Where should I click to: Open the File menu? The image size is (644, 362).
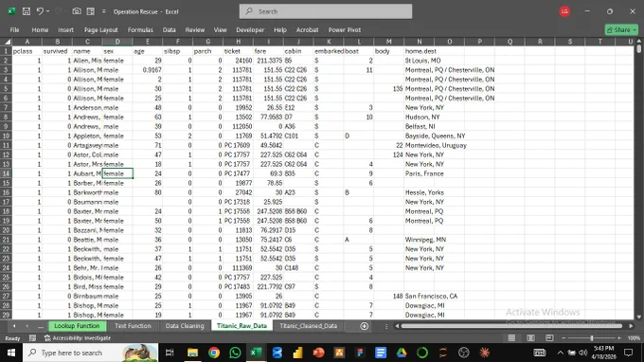14,30
